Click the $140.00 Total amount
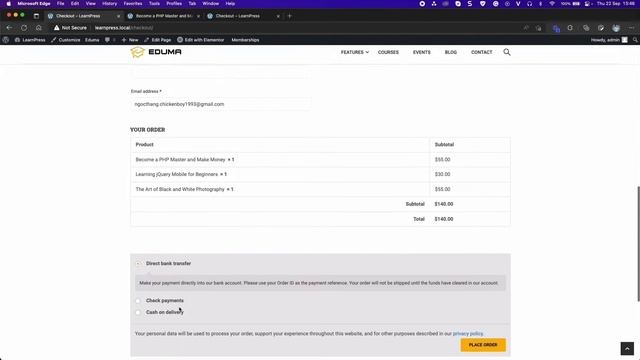 444,219
